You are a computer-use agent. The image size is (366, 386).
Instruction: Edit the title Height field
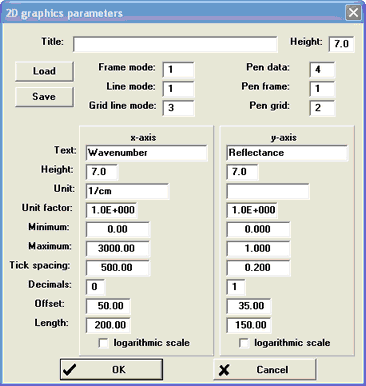point(342,44)
